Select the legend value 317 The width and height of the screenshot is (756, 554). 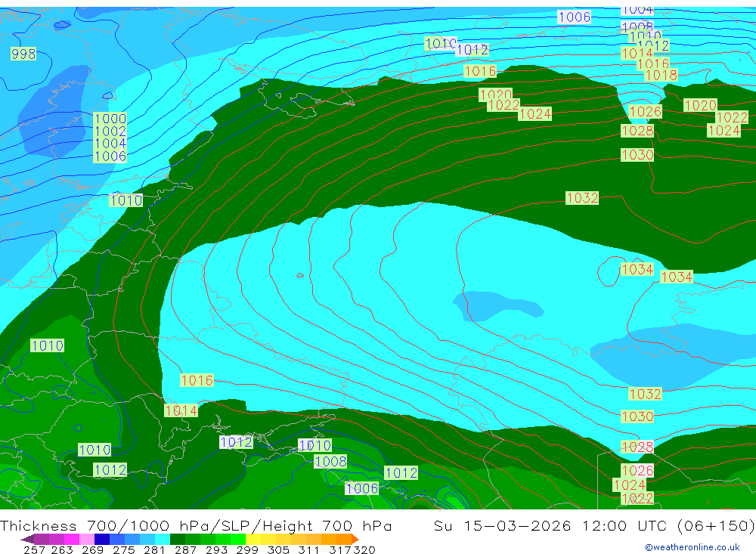pyautogui.click(x=340, y=549)
